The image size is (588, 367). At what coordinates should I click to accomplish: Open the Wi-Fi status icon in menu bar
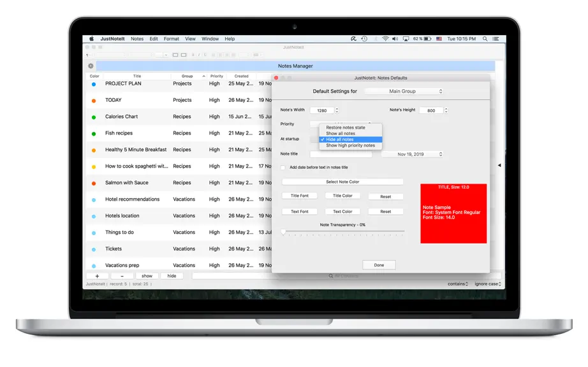pos(385,39)
